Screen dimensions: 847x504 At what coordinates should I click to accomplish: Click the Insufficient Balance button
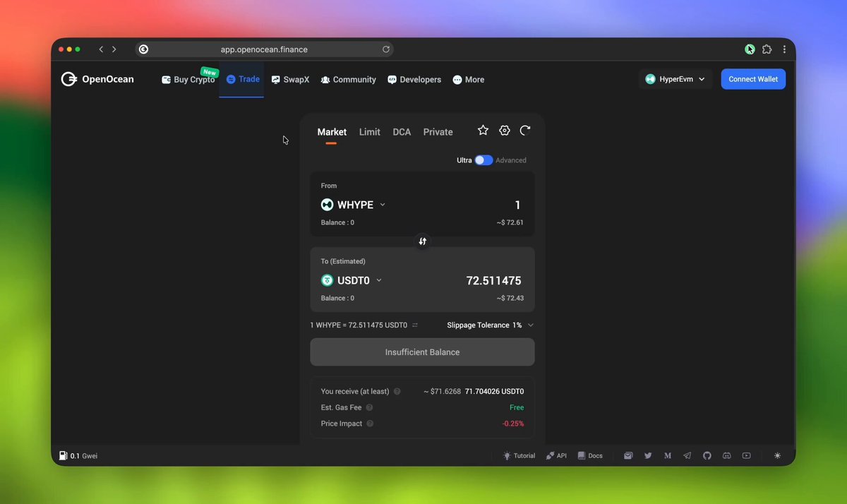click(422, 352)
